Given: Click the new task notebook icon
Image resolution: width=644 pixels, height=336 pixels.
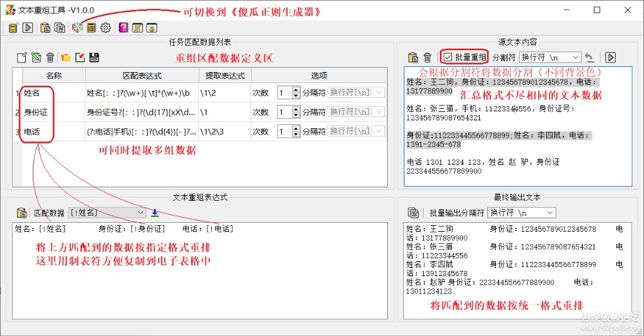Looking at the screenshot, I should tap(13, 28).
